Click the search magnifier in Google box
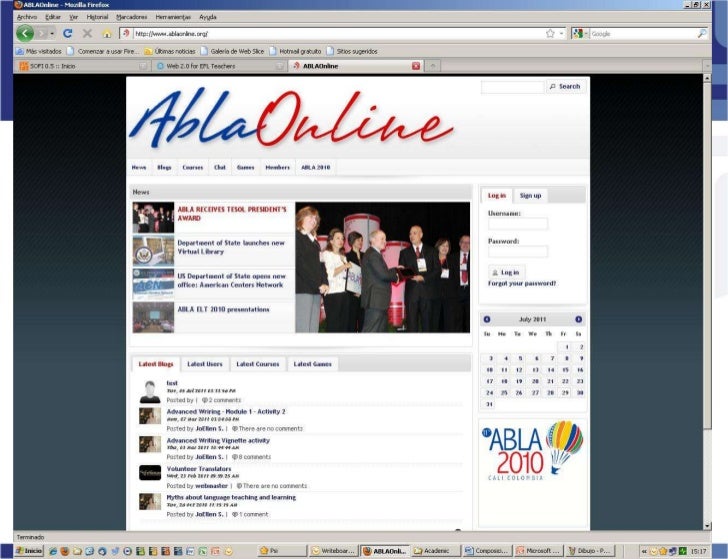 [702, 33]
